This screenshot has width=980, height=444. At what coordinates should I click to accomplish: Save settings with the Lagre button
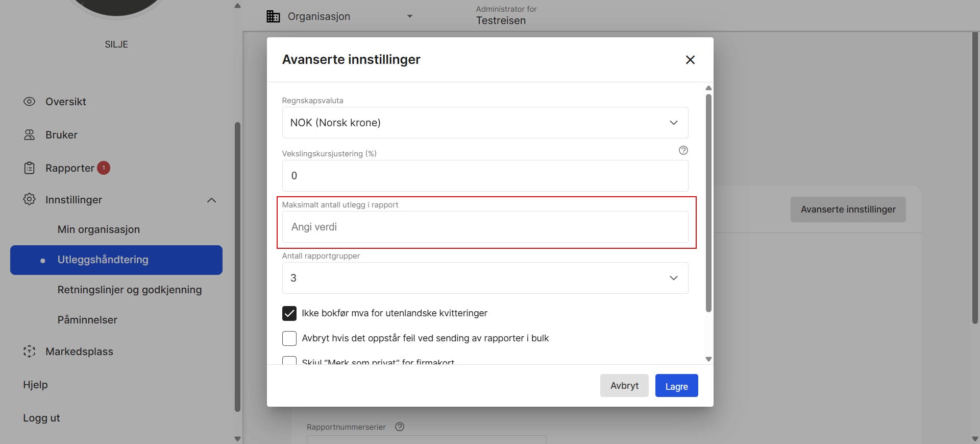pos(676,385)
